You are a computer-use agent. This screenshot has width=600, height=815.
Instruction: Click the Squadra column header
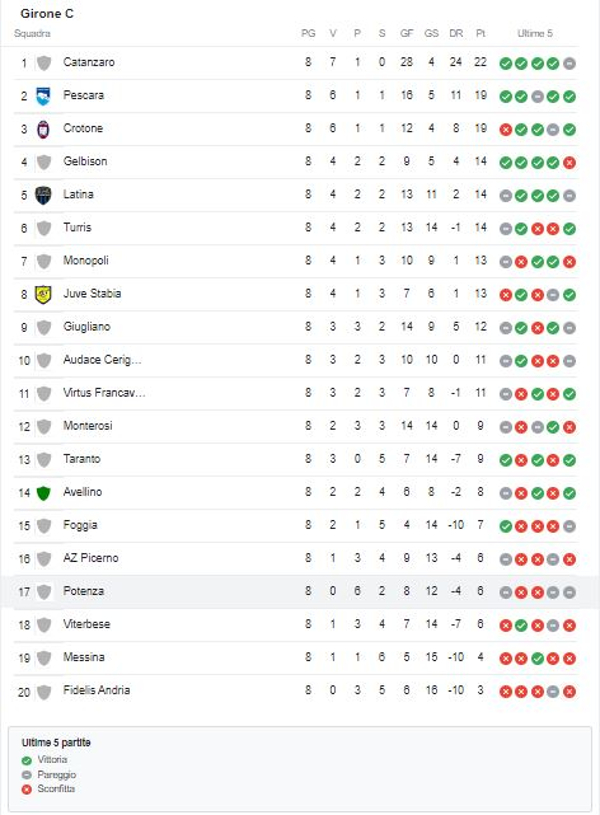coord(33,33)
